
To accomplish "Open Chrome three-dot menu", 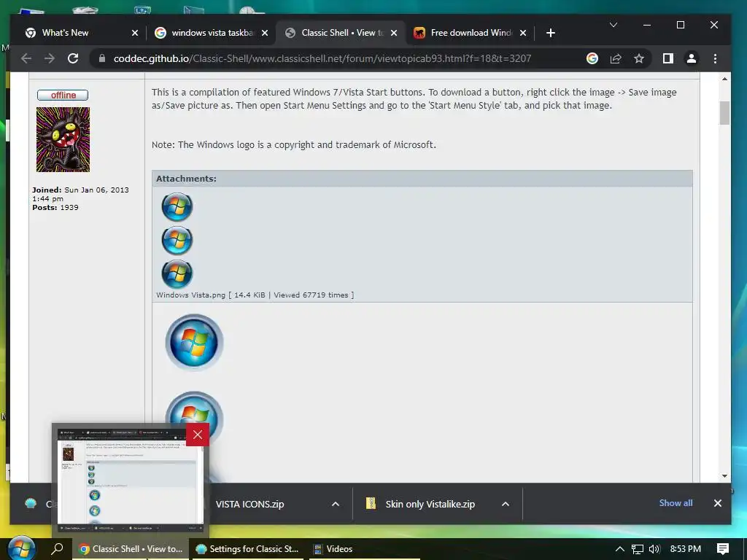I will (715, 58).
